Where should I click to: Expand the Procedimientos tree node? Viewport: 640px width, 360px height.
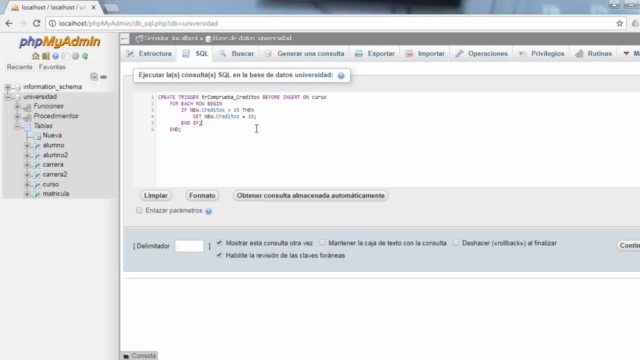point(17,116)
